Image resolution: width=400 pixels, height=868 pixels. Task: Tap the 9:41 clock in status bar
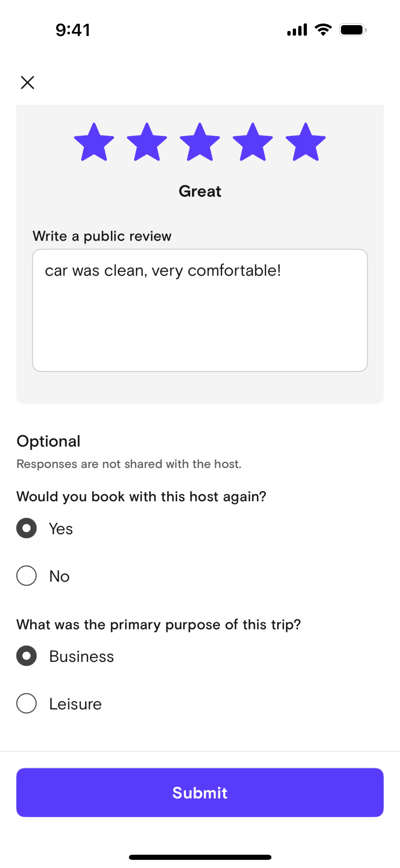click(73, 30)
